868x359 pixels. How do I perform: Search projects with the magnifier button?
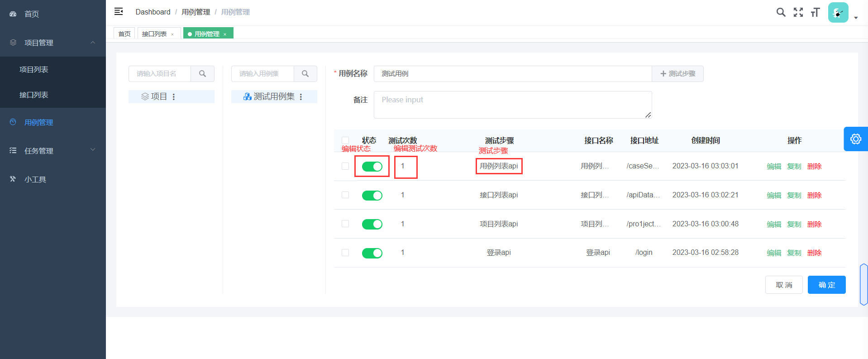pos(202,74)
